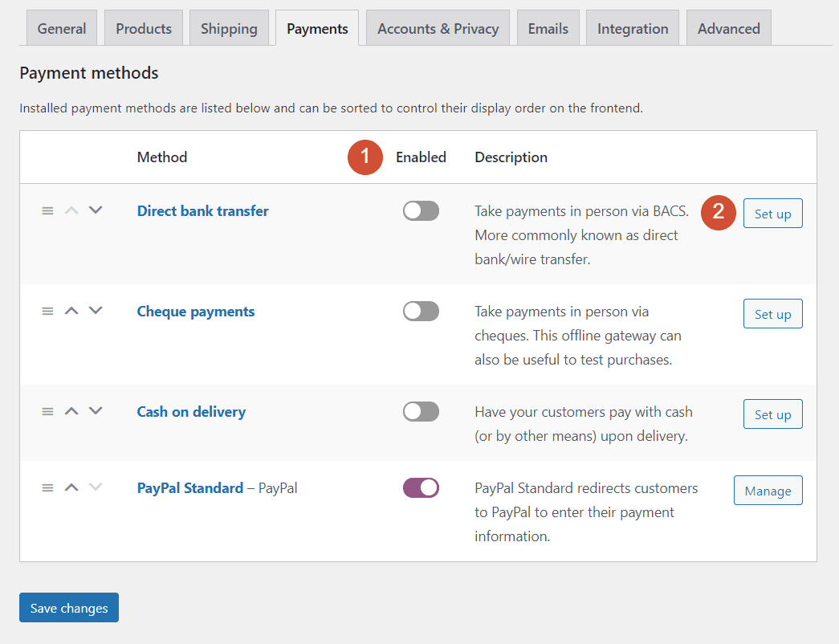Disable the PayPal Standard toggle
Image resolution: width=839 pixels, height=644 pixels.
(421, 487)
